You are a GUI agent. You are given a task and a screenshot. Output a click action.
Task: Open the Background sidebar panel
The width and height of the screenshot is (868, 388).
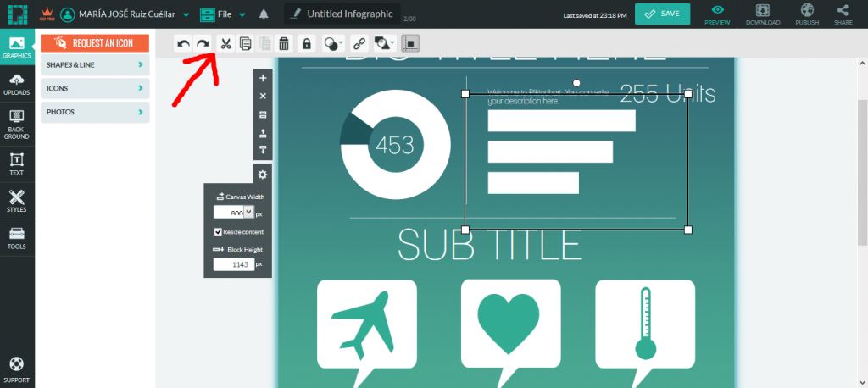17,124
